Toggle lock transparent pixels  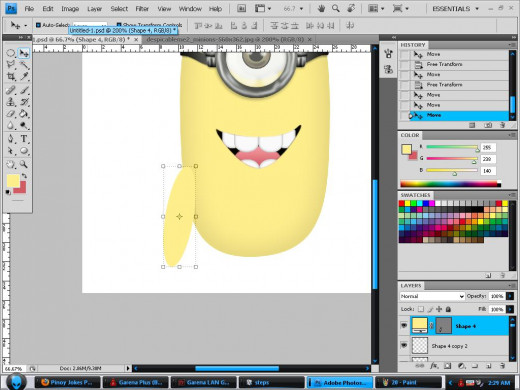(421, 309)
